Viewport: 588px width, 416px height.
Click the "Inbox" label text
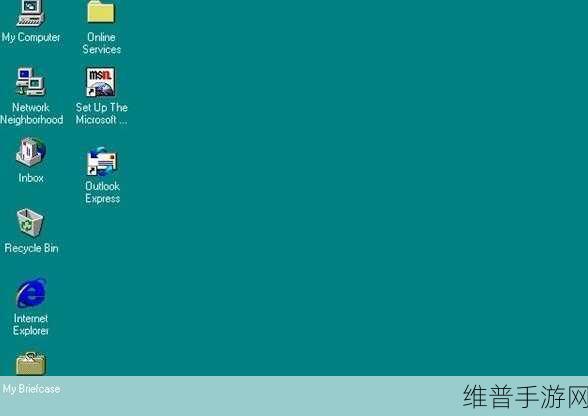(x=31, y=177)
